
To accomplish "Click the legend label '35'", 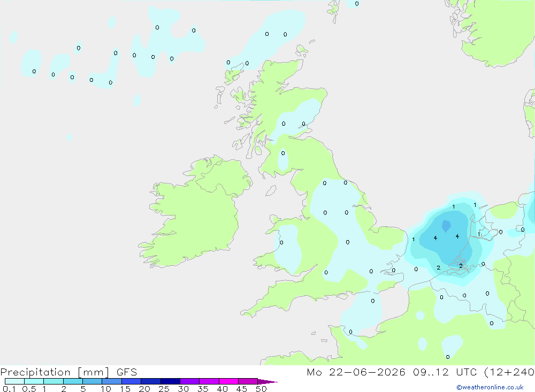I will 203,389.
